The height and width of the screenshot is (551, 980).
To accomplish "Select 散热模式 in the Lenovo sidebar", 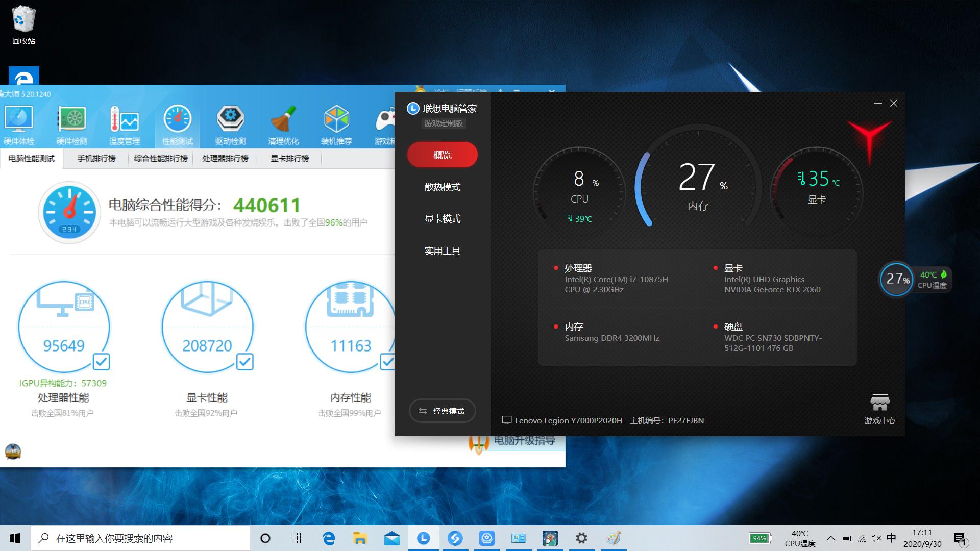I will (x=442, y=187).
